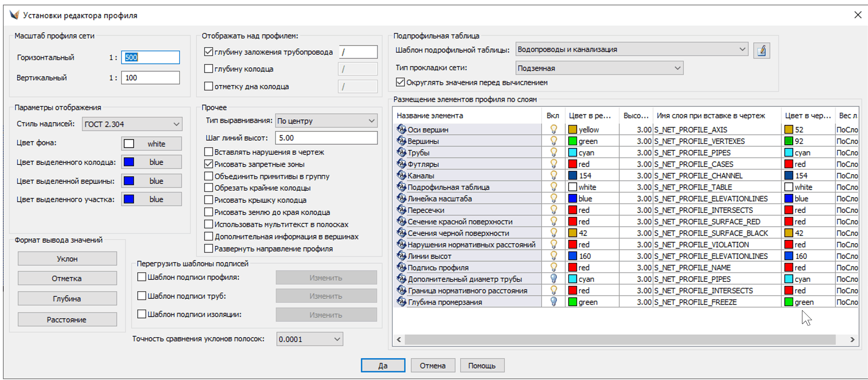868x380 pixels.
Task: Expand the Тип прокладки сети dropdown
Action: click(599, 68)
